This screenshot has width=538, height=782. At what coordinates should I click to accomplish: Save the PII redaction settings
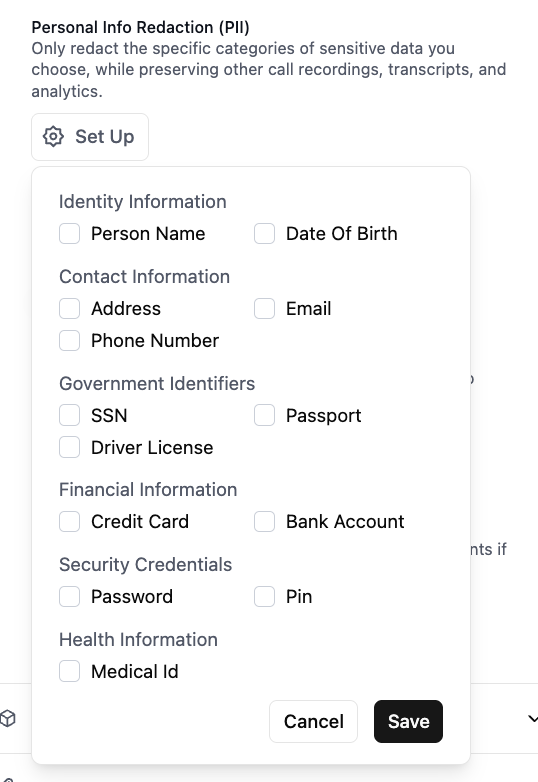tap(408, 721)
